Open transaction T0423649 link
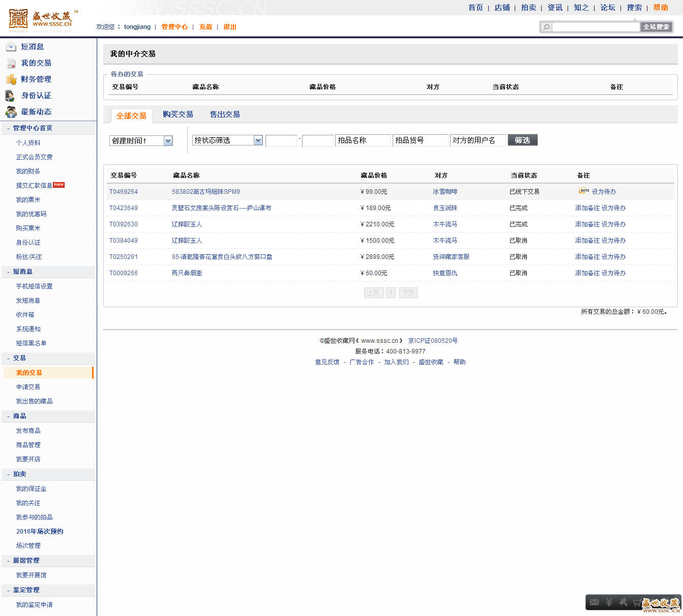Image resolution: width=683 pixels, height=616 pixels. [124, 208]
